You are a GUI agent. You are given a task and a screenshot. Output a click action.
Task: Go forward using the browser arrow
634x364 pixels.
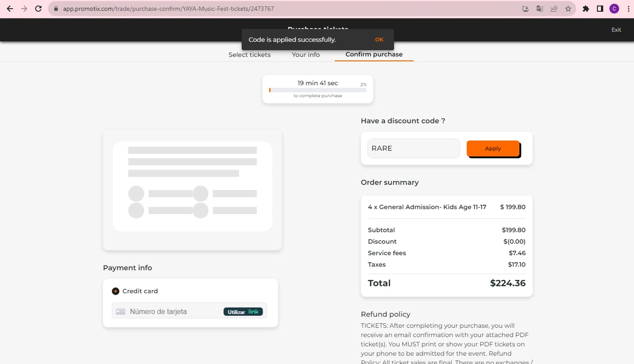click(x=24, y=8)
